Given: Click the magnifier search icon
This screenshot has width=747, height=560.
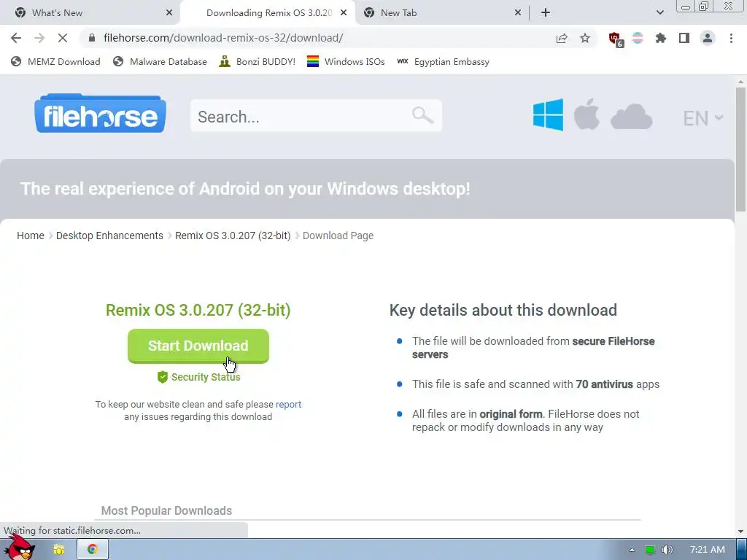Looking at the screenshot, I should click(x=422, y=115).
